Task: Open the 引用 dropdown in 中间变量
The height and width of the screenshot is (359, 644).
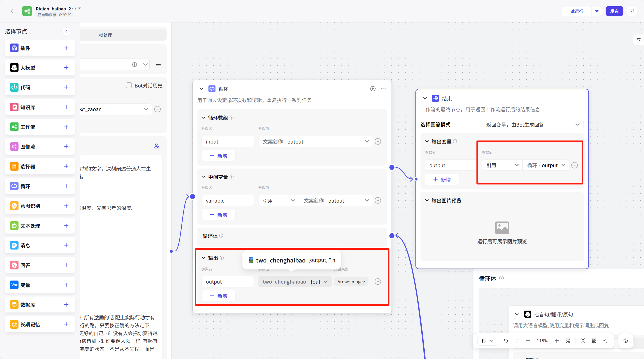Action: coord(279,200)
